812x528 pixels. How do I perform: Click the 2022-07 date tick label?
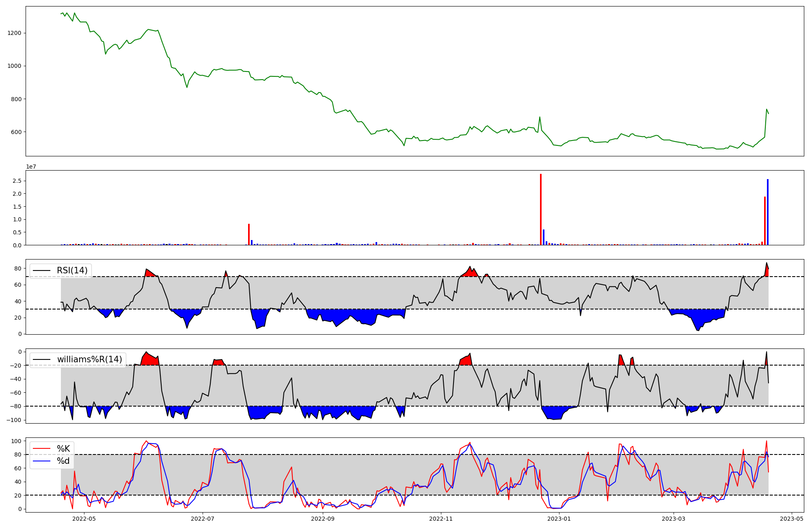(202, 519)
